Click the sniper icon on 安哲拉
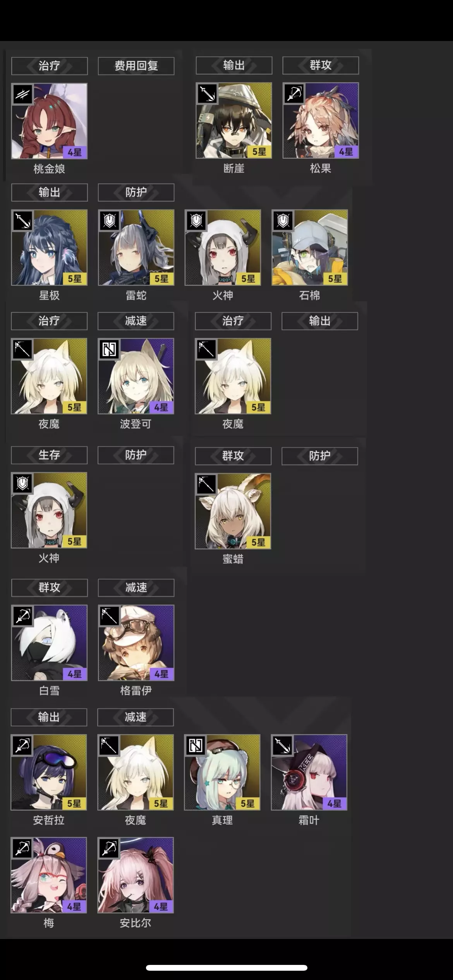Screen dimensions: 453x980 22,745
